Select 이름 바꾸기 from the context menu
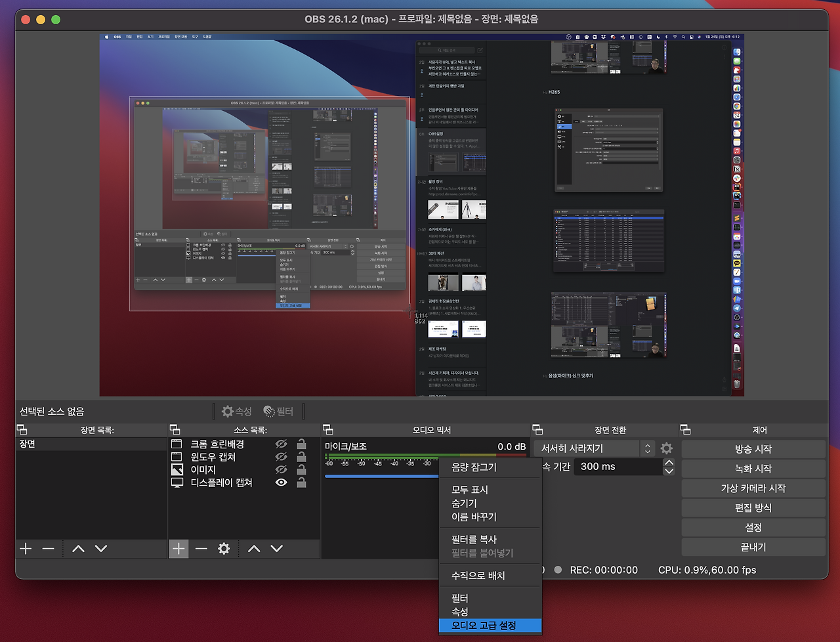 [490, 517]
